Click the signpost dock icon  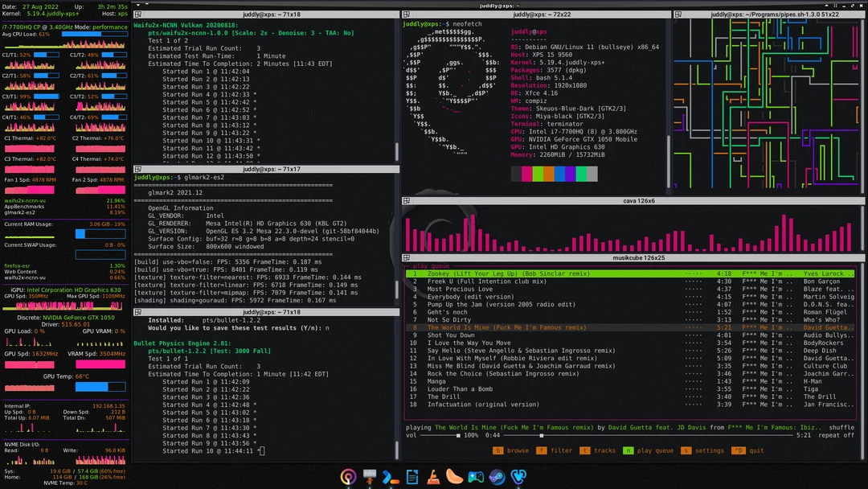point(369,476)
